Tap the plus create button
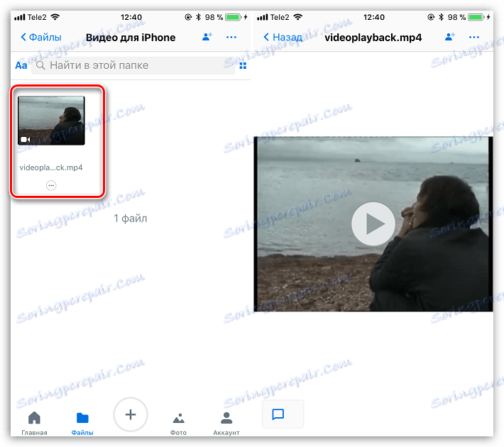This screenshot has height=447, width=504. [x=131, y=414]
